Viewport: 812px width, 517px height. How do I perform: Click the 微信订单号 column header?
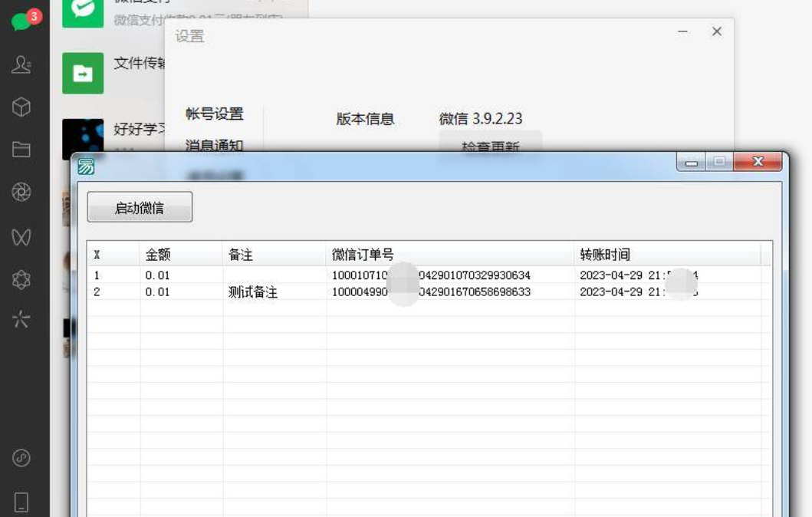point(450,255)
